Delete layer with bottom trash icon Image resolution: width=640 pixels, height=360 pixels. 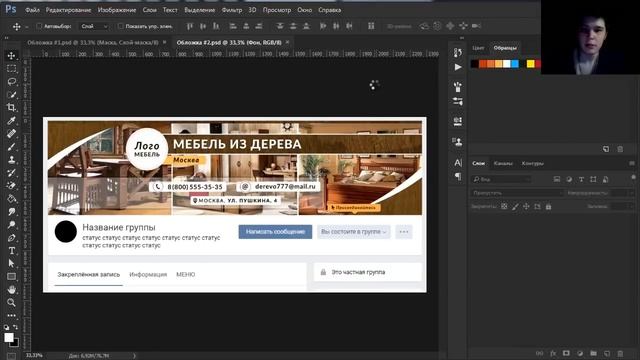tap(620, 353)
